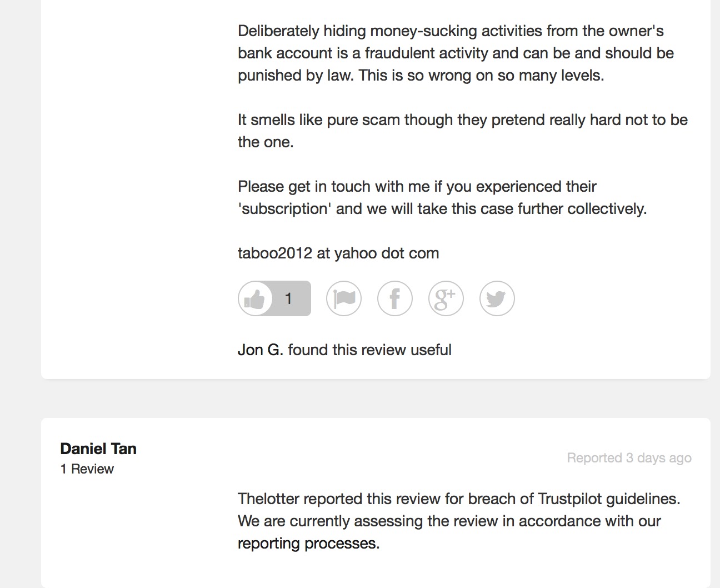Click the 'Reported 3 days ago' timestamp
The image size is (720, 588).
(628, 458)
